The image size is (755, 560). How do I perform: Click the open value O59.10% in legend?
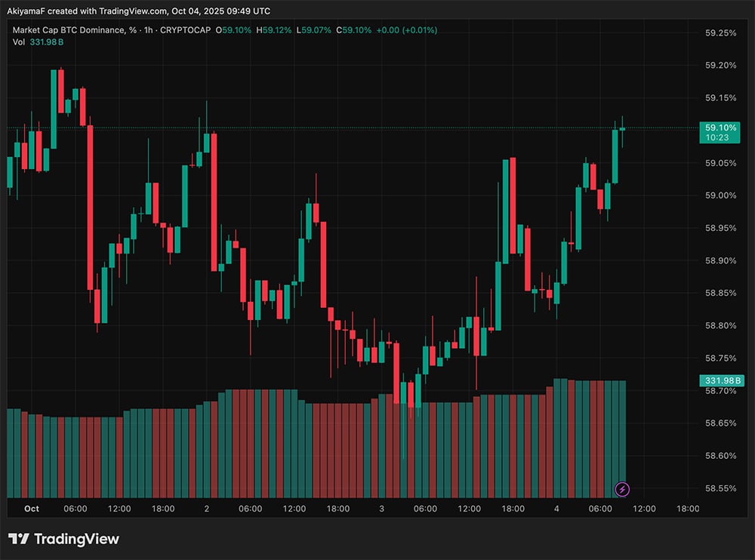pos(236,30)
